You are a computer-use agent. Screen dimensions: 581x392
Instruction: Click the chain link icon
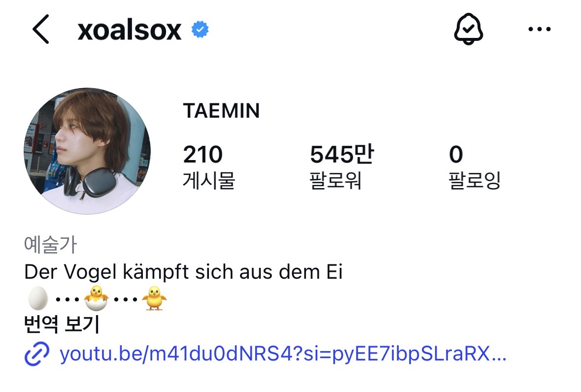click(x=36, y=354)
